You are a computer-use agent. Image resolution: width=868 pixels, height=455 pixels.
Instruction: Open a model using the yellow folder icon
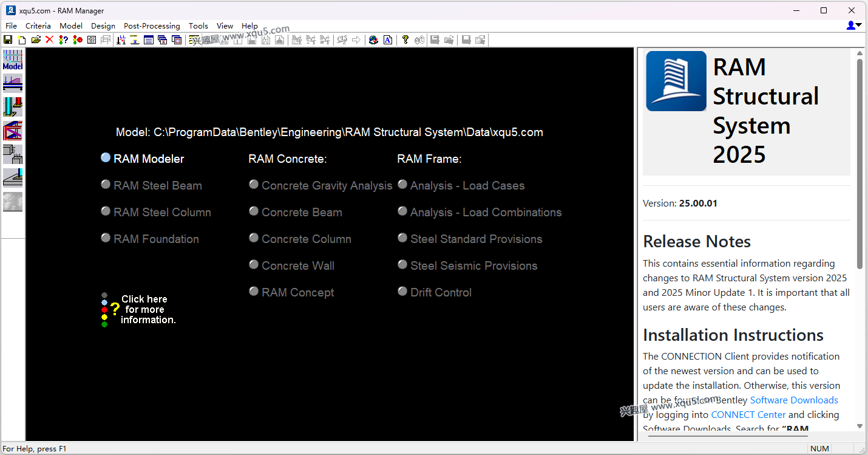coord(36,40)
